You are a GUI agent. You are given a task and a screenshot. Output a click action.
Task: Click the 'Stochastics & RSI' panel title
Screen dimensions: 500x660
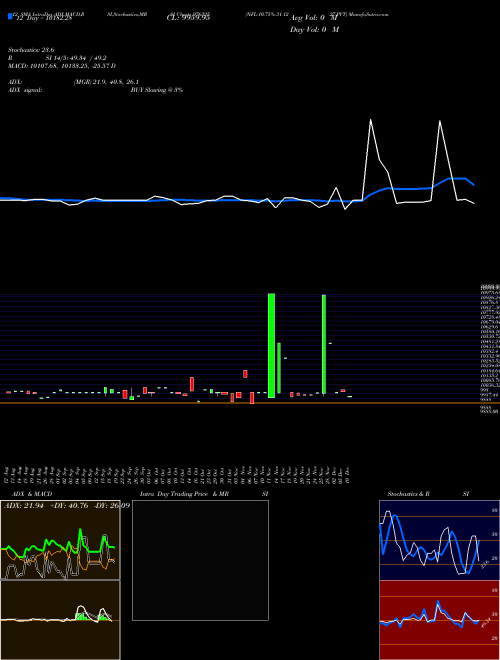click(428, 494)
